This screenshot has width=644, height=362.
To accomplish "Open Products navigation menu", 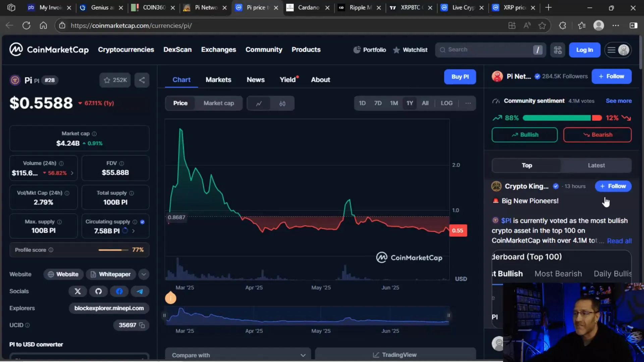I will (x=306, y=50).
